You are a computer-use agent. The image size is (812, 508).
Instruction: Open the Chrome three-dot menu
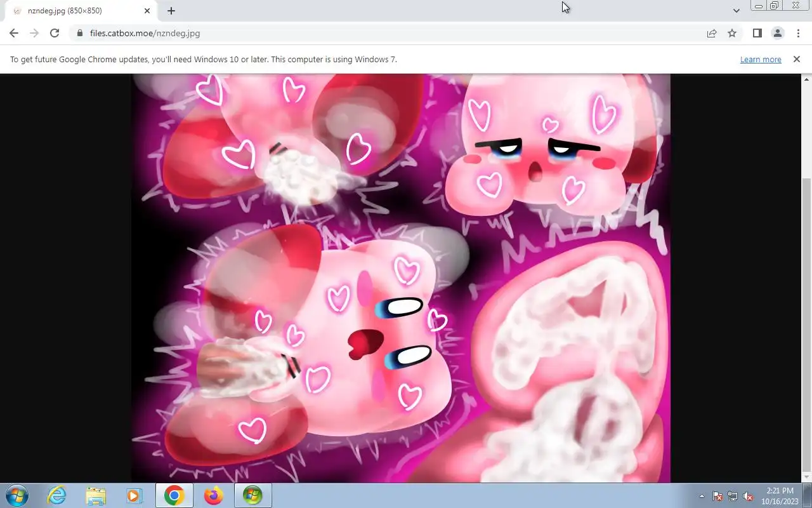pos(797,33)
